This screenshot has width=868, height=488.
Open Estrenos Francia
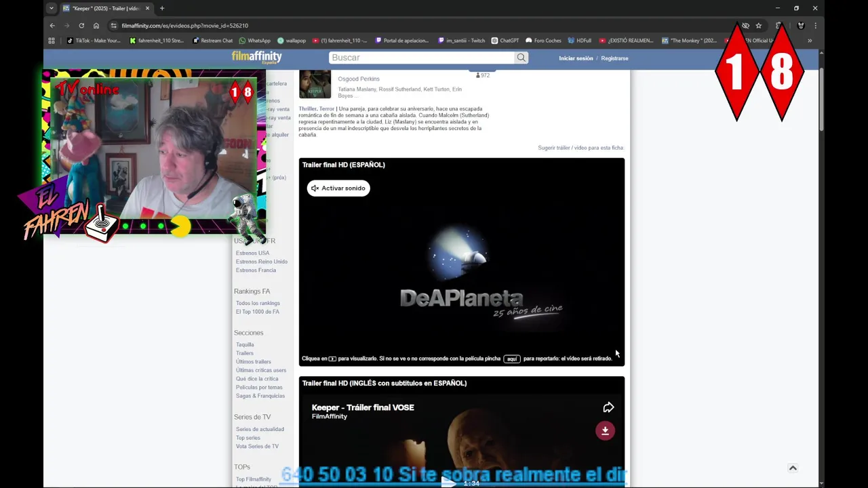[x=256, y=270]
